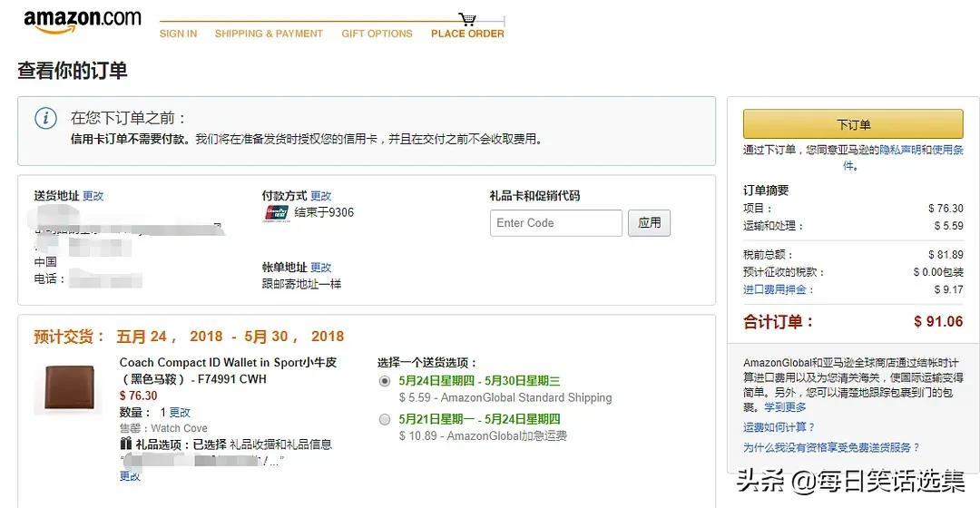
Task: Change item quantity via 数量 更改 link
Action: point(180,413)
